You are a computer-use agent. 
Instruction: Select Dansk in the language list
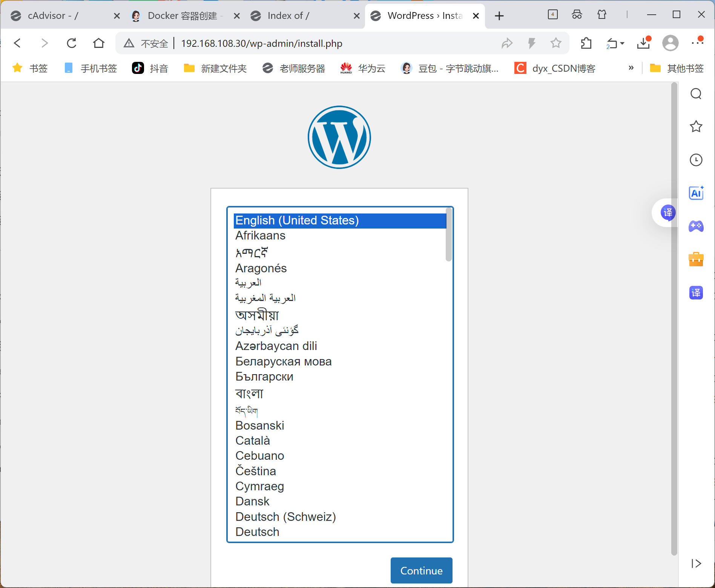pyautogui.click(x=340, y=501)
